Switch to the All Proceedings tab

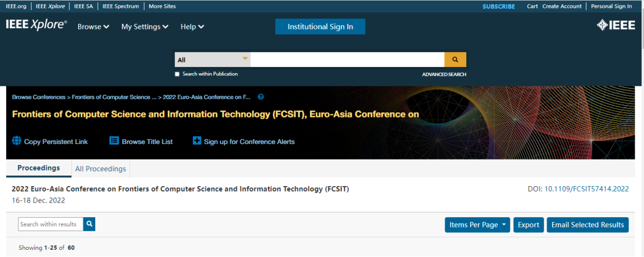[101, 169]
